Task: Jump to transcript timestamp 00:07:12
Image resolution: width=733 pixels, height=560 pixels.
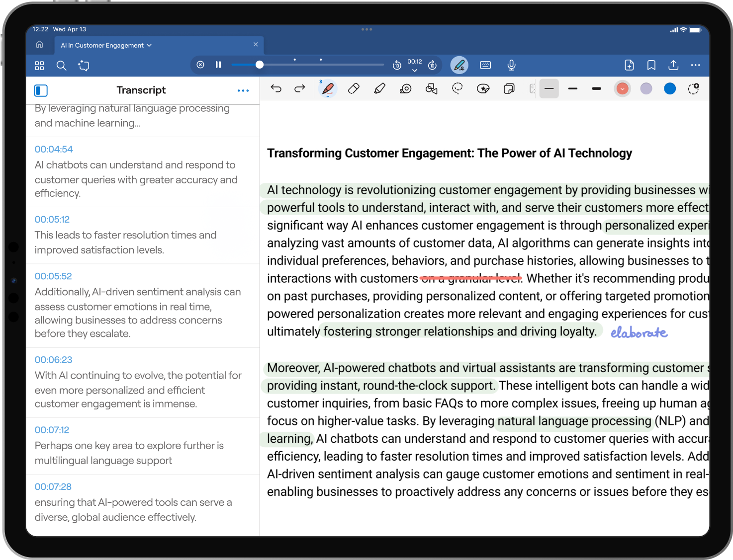Action: pos(52,430)
